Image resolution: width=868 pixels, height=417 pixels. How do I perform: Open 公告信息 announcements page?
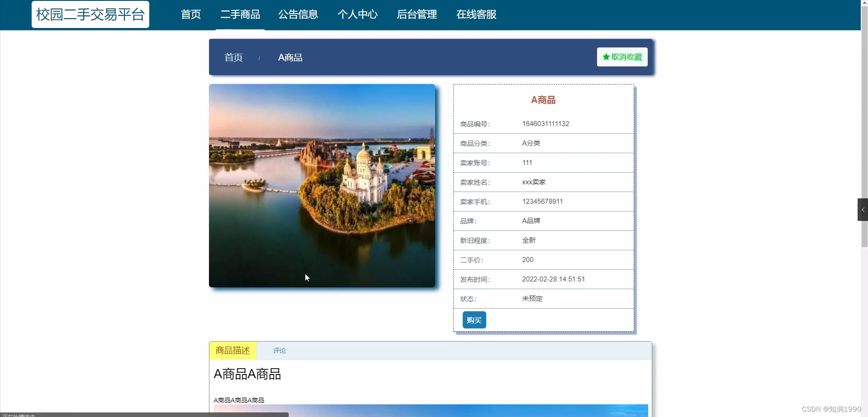coord(298,14)
